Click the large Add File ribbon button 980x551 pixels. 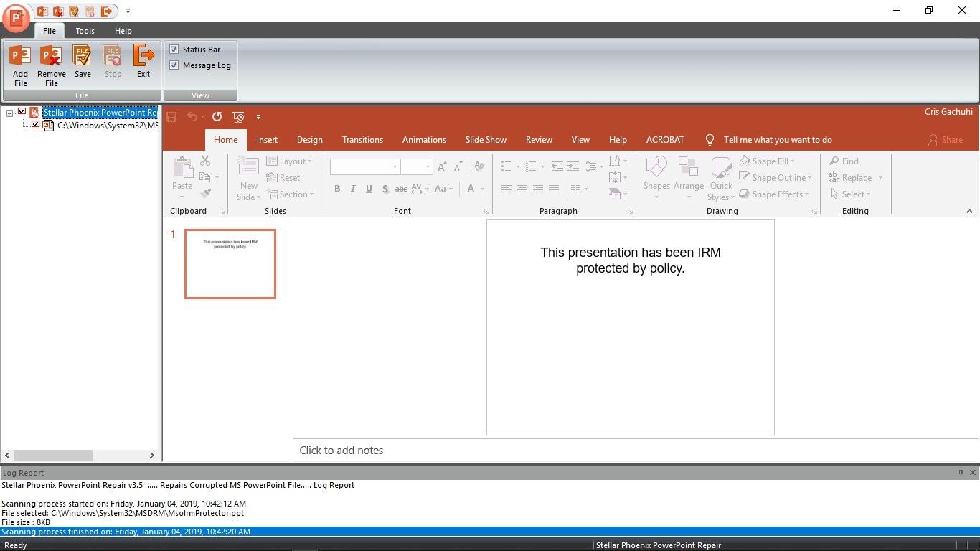21,66
